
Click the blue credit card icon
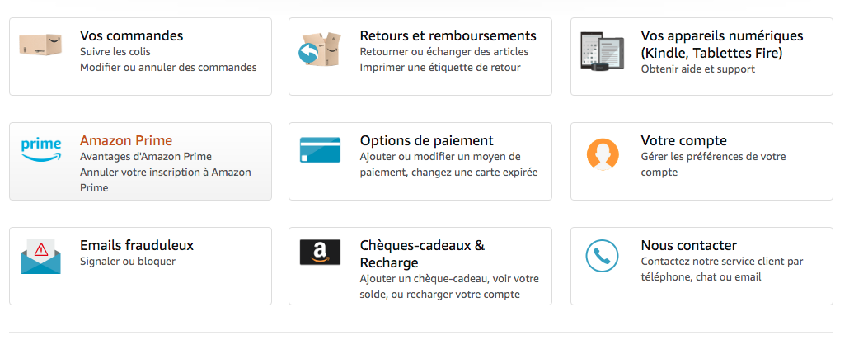coord(320,149)
